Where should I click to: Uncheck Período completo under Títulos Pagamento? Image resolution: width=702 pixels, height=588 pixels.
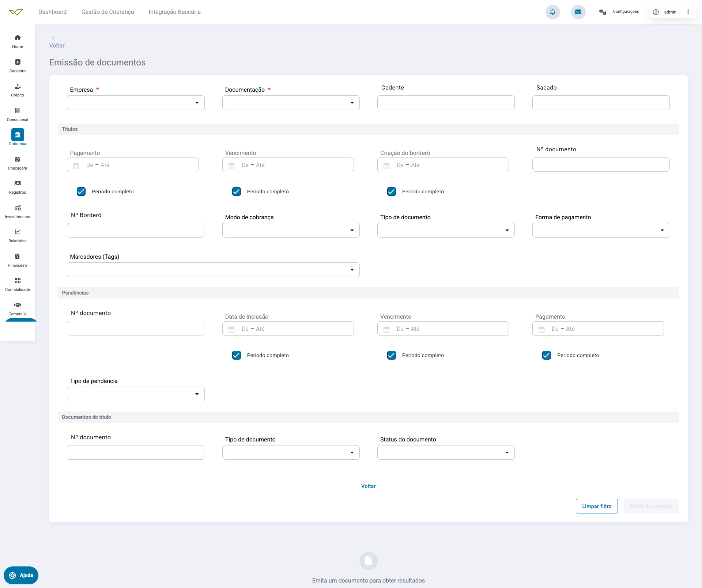coord(81,191)
